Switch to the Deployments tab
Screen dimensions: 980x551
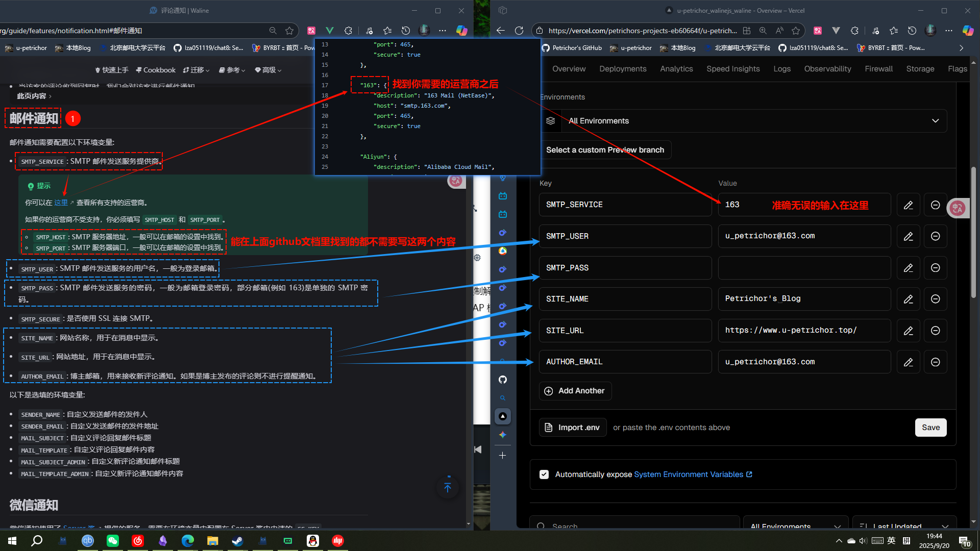coord(623,69)
